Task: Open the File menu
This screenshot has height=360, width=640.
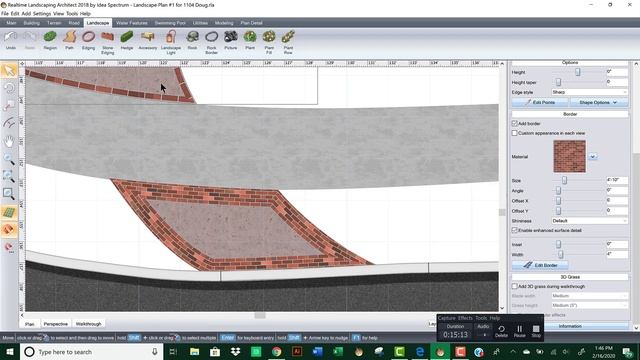Action: [x=4, y=13]
